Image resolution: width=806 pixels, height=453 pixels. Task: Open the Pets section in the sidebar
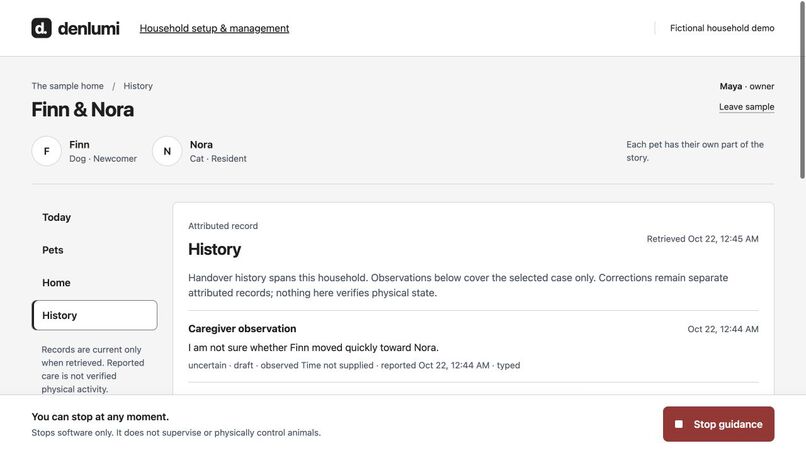pyautogui.click(x=95, y=250)
